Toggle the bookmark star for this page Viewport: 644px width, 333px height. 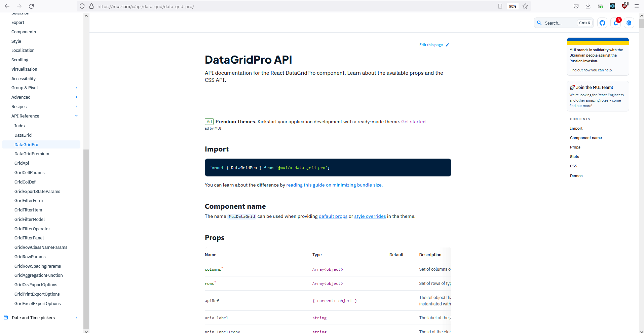pos(525,6)
